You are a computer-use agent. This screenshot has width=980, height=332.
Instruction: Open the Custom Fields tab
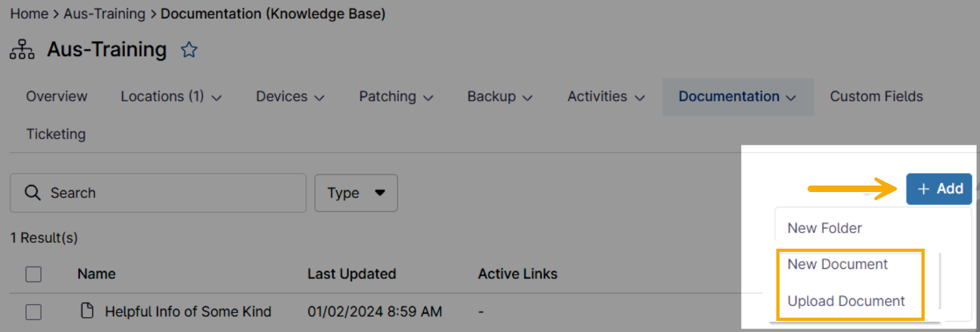coord(876,97)
